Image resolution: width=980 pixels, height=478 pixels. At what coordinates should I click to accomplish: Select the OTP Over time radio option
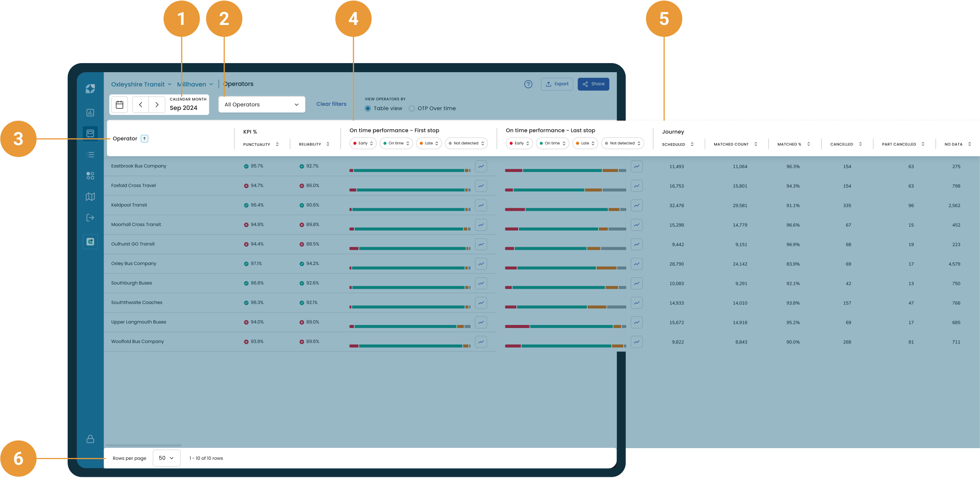[x=412, y=108]
